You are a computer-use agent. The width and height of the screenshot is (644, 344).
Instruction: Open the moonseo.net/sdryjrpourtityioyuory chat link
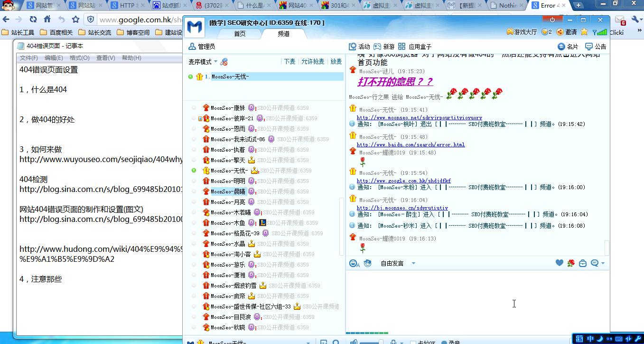419,117
